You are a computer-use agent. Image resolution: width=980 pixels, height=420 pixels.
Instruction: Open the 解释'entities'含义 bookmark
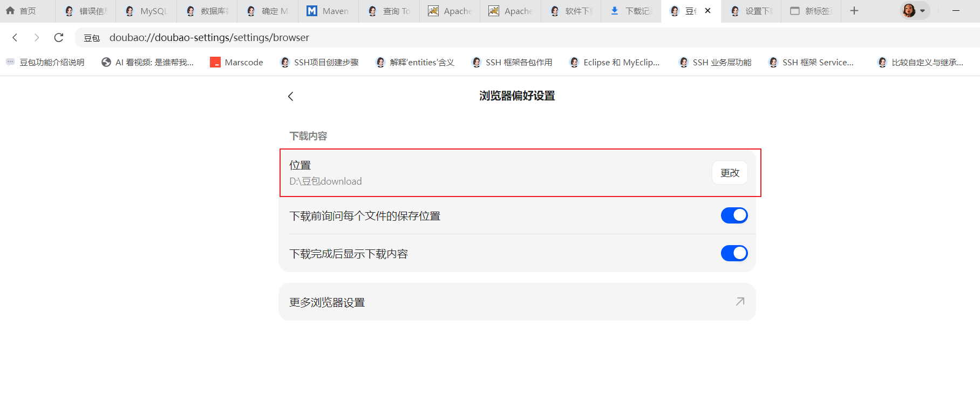[x=415, y=62]
